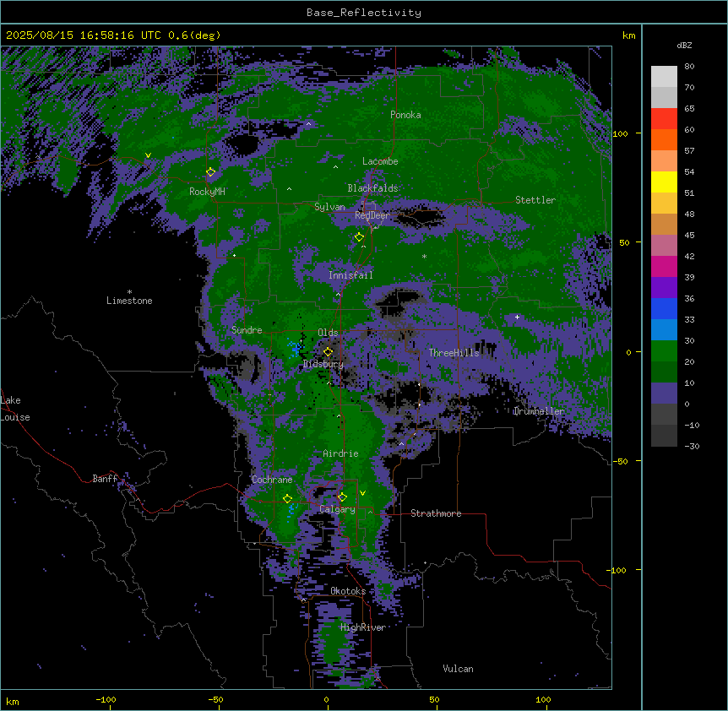Viewport: 728px width, 711px height.
Task: Click the Sundre city label
Action: coord(247,330)
